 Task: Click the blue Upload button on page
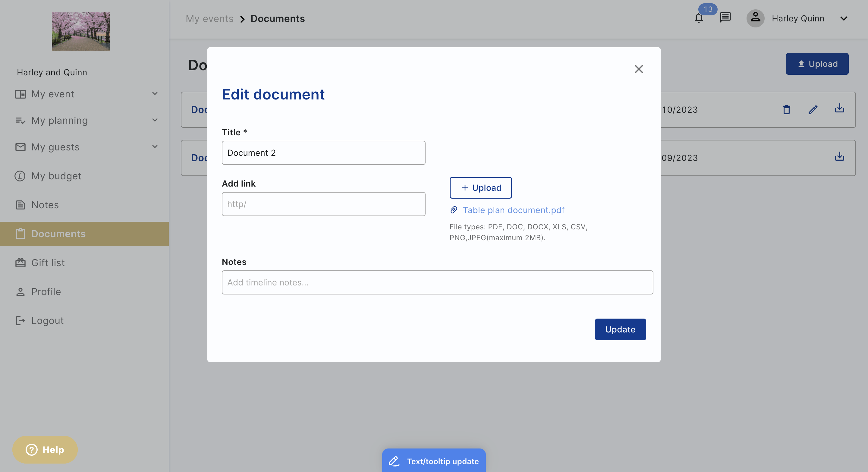coord(817,64)
